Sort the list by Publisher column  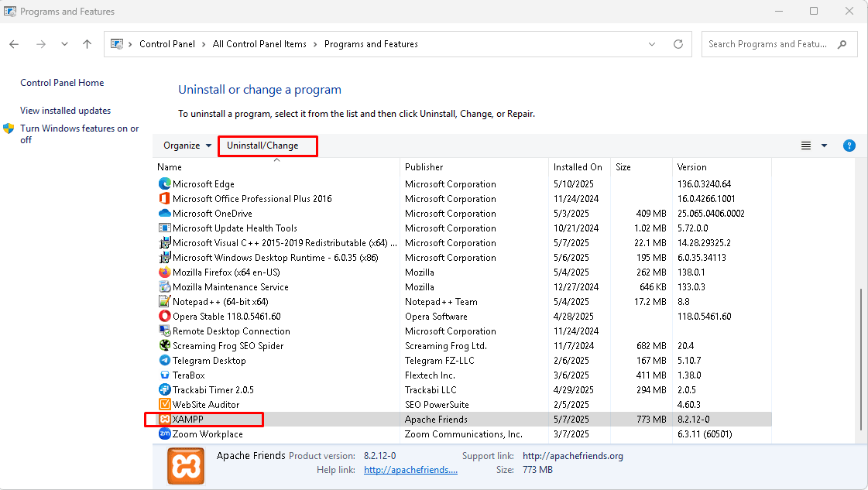point(424,167)
